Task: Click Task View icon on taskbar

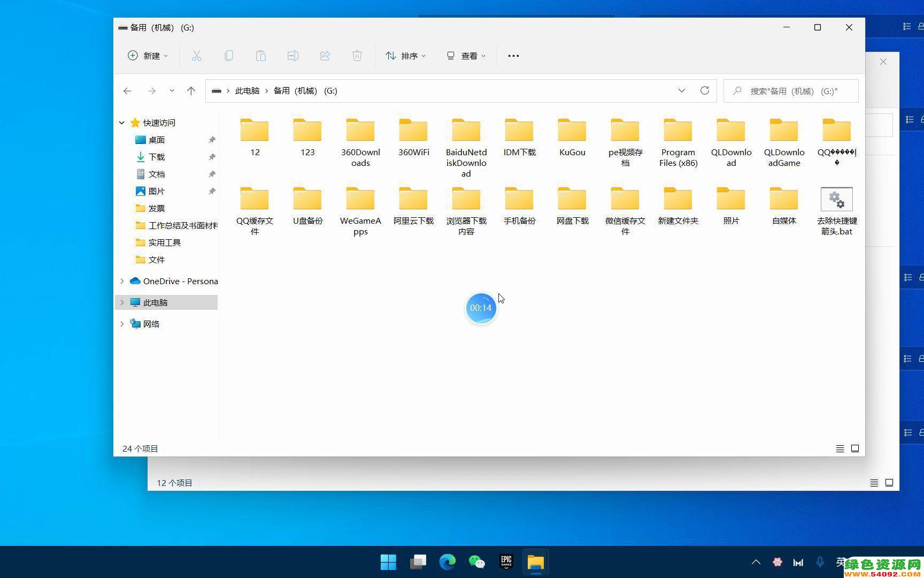Action: click(418, 562)
